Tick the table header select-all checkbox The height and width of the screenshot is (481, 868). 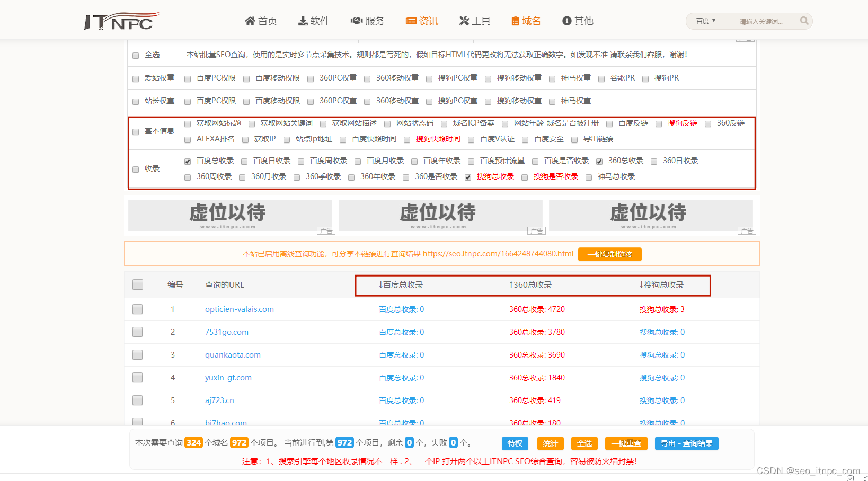138,284
